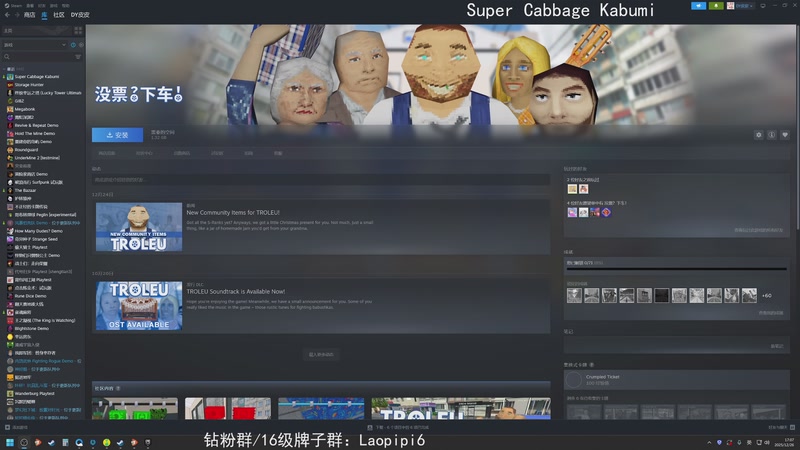Click the blue 安装 install button
This screenshot has width=800, height=450.
coord(117,135)
